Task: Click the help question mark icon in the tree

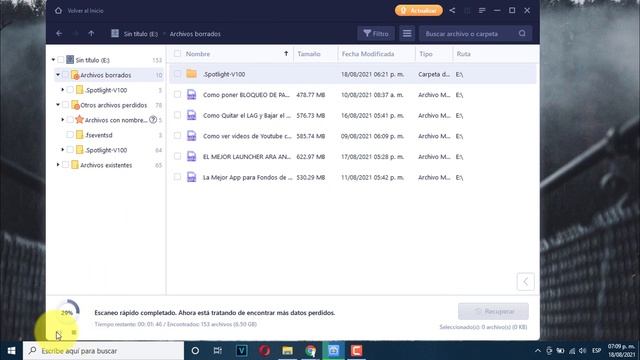Action: (153, 120)
